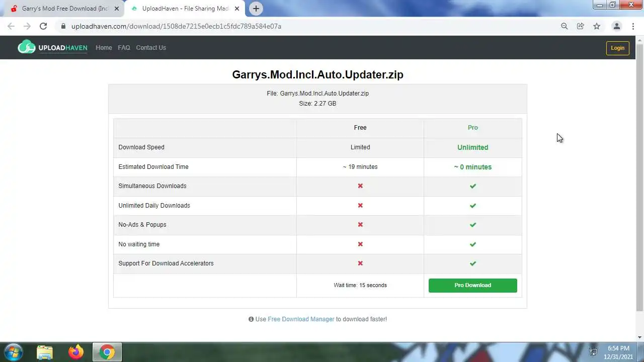Click the ~ 19 minutes estimate

pos(360,167)
